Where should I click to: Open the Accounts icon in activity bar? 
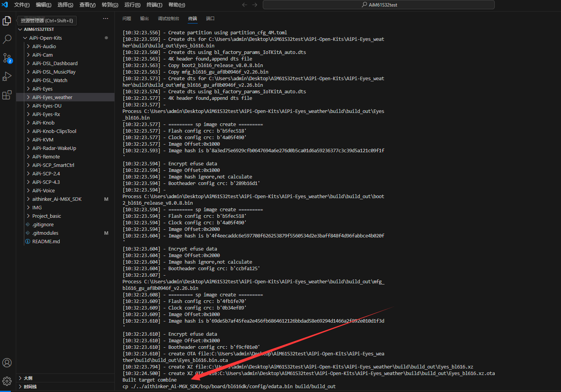point(7,363)
